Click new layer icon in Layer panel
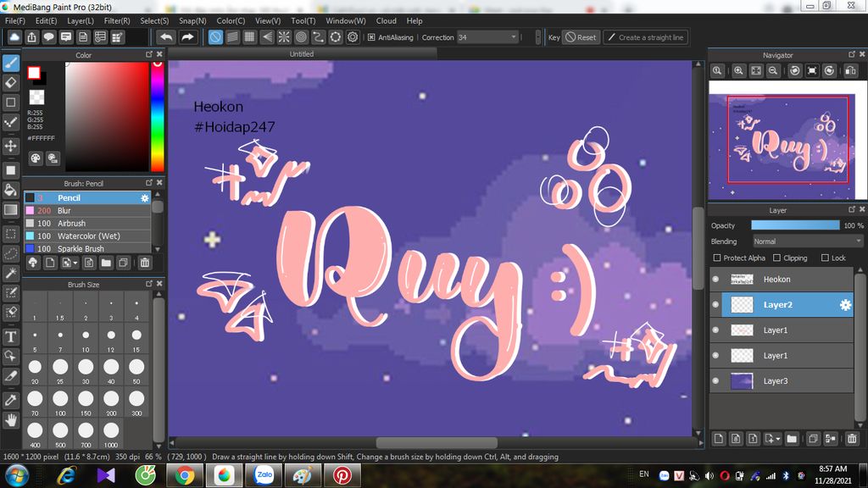 tap(719, 439)
